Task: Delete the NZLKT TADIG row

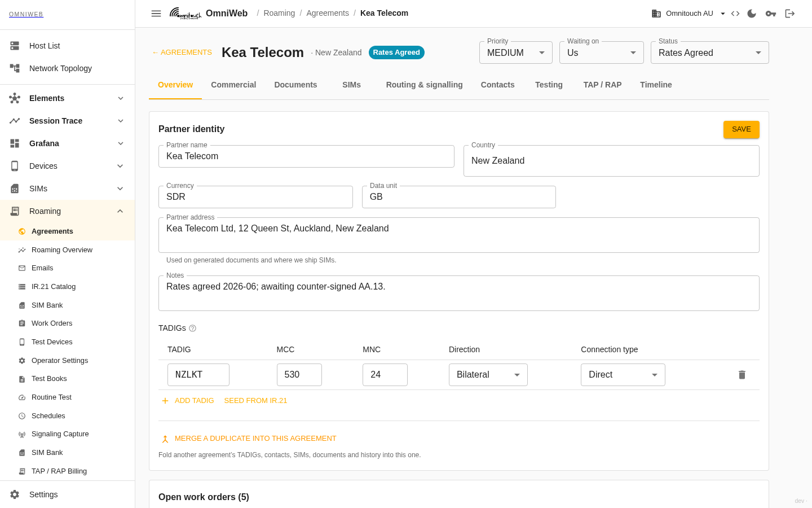Action: [742, 375]
